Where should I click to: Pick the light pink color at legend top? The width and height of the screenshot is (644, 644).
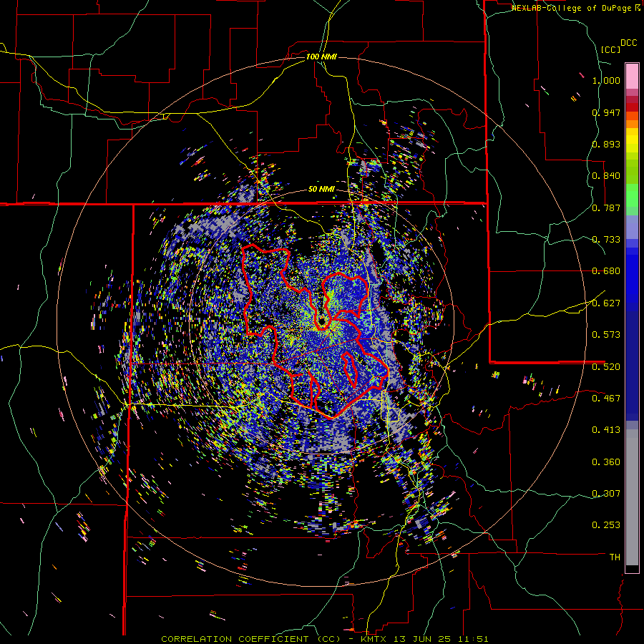(x=632, y=76)
